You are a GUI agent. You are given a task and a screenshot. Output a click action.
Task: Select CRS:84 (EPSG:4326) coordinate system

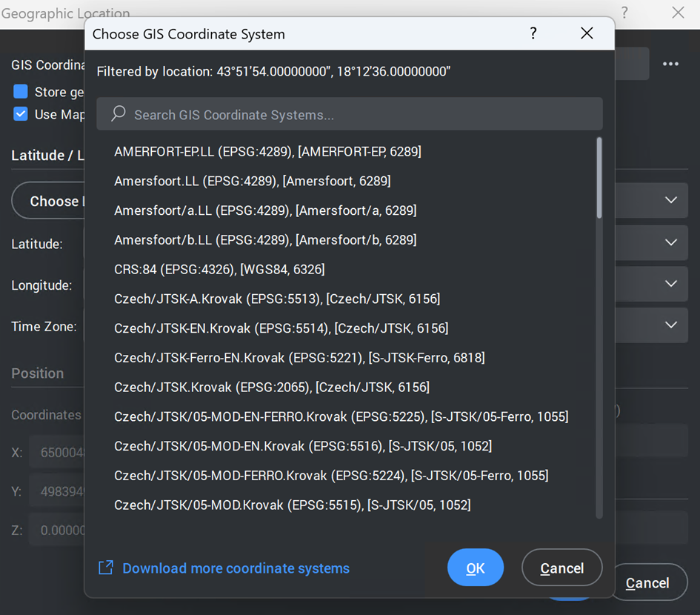coord(219,269)
